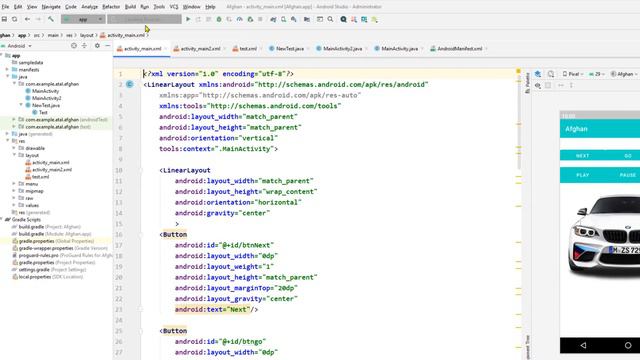Expand the mipmap folder

click(14, 191)
